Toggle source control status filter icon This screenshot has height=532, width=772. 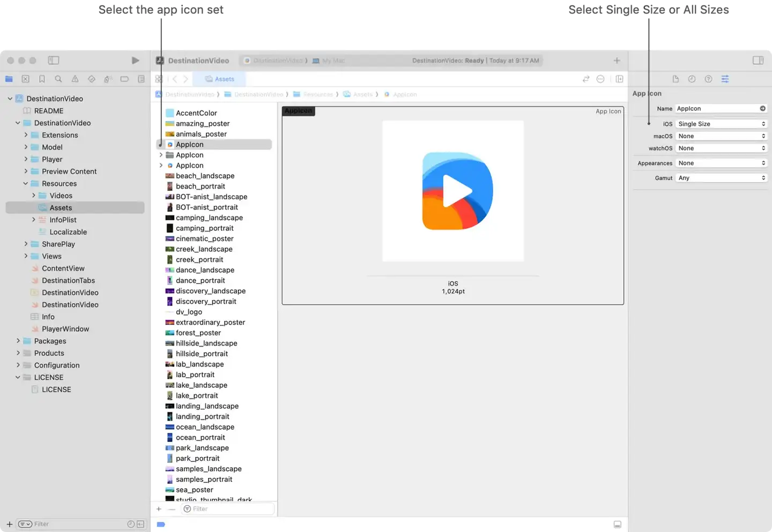tap(140, 524)
